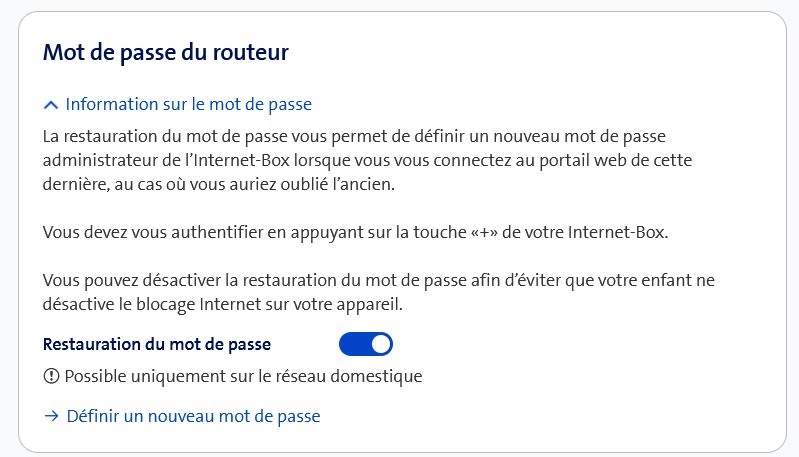Open 'Définir un nouveau mot de passe' link
Image resolution: width=799 pixels, height=457 pixels.
pyautogui.click(x=193, y=416)
